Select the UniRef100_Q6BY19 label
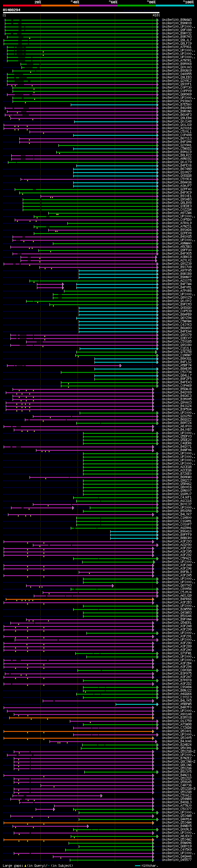Viewport: 197px width, 868px height. 177,846
